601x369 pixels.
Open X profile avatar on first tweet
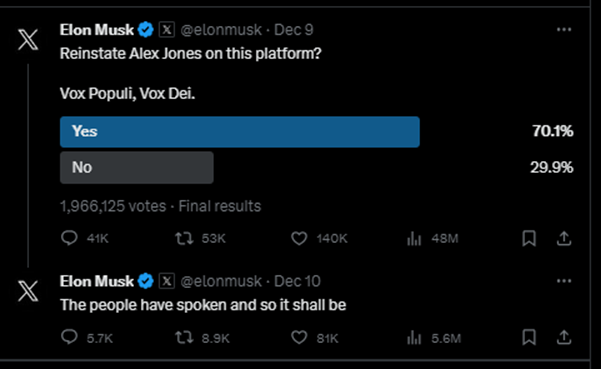coord(28,40)
